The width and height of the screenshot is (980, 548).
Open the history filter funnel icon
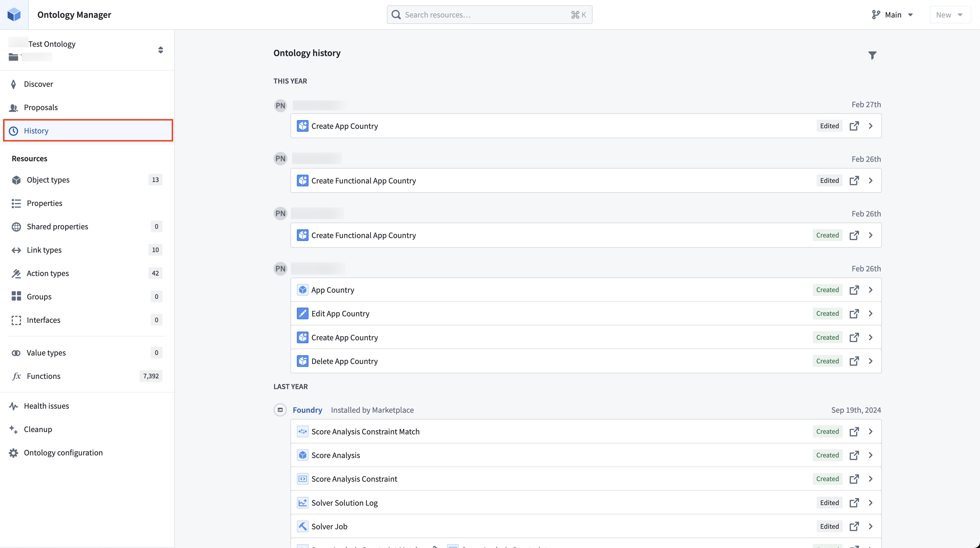click(x=872, y=55)
